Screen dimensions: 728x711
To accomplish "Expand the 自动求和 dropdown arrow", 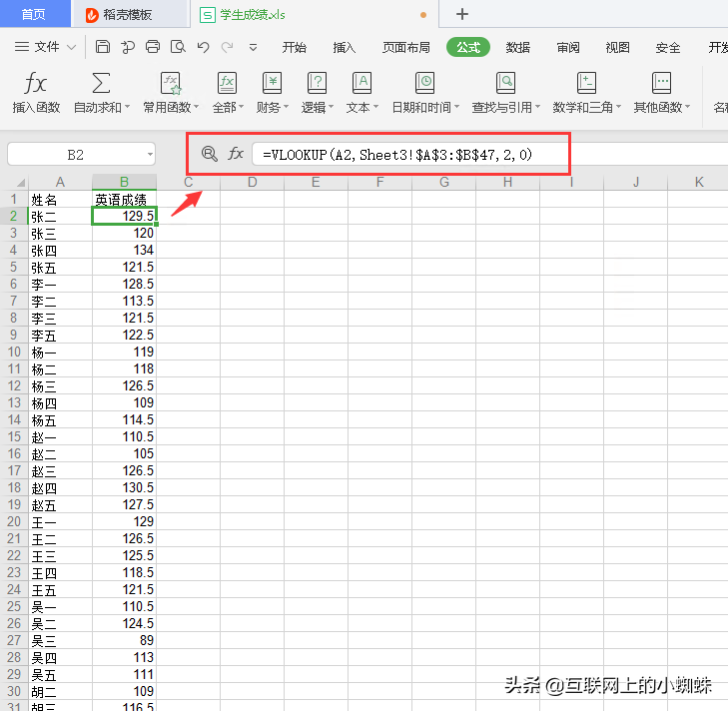I will 127,107.
